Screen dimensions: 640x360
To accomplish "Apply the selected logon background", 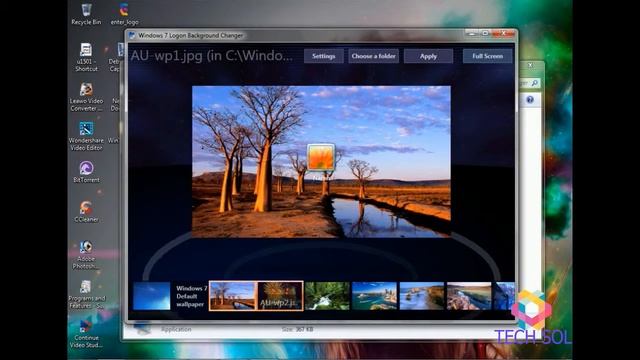I will click(428, 56).
